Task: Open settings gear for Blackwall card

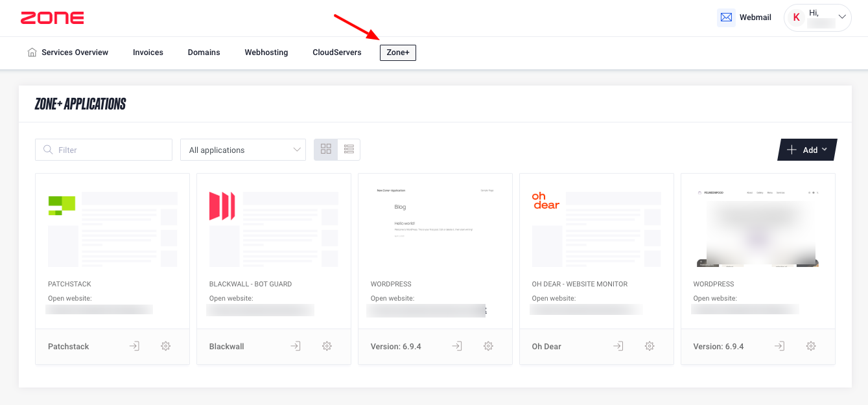Action: [327, 346]
